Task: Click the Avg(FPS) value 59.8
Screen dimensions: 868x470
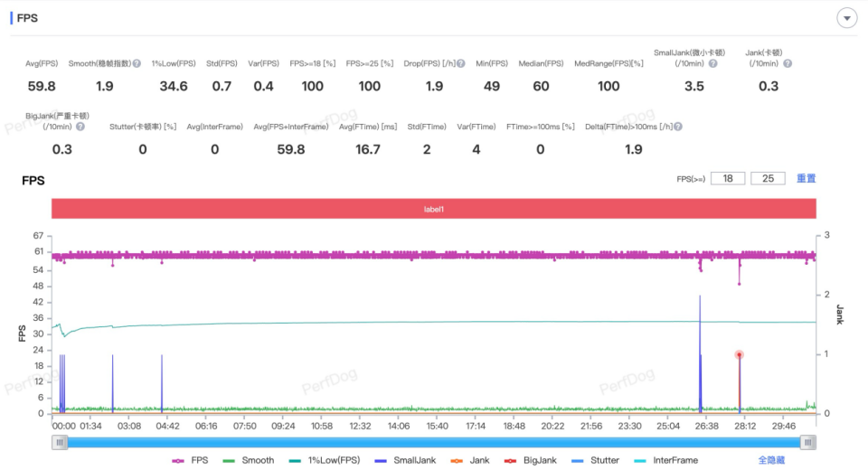Action: [42, 87]
